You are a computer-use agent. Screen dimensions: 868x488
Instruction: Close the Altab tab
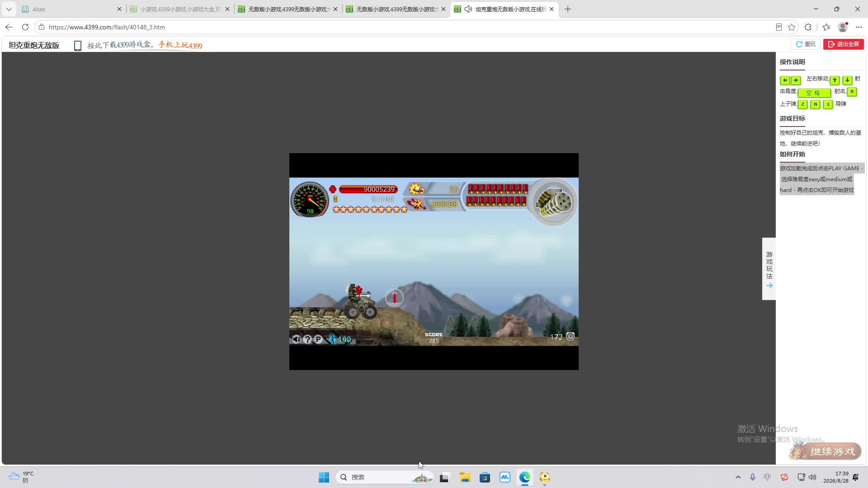(119, 9)
